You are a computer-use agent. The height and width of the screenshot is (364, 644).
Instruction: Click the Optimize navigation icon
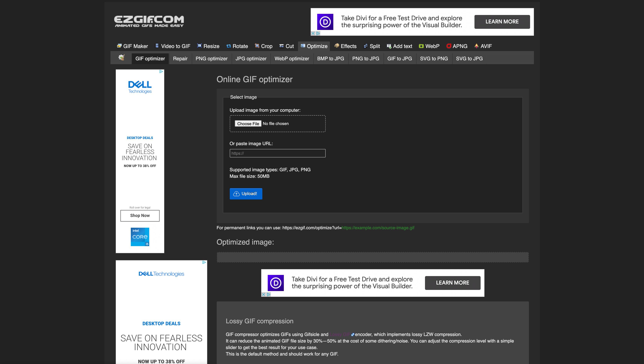coord(303,46)
